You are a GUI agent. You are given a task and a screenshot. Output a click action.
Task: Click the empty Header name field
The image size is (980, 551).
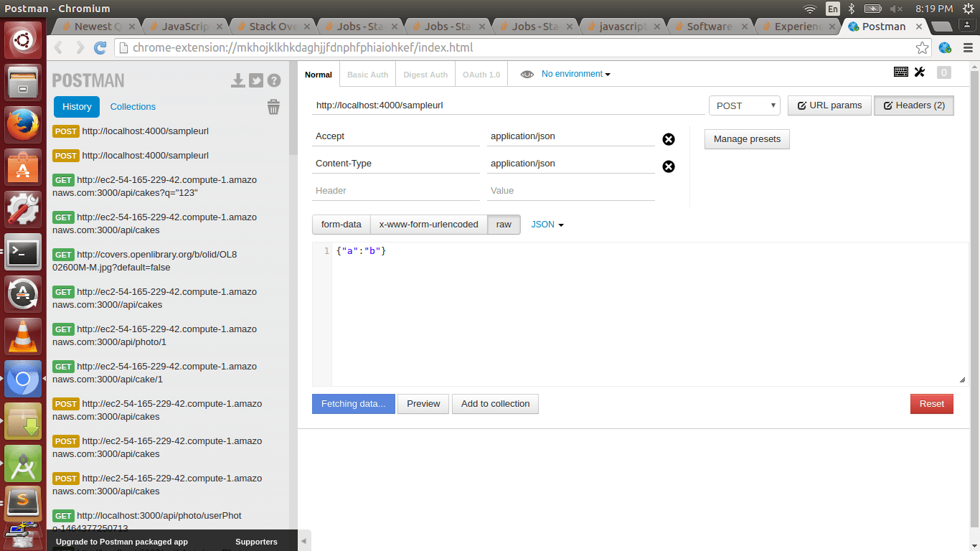(x=396, y=191)
